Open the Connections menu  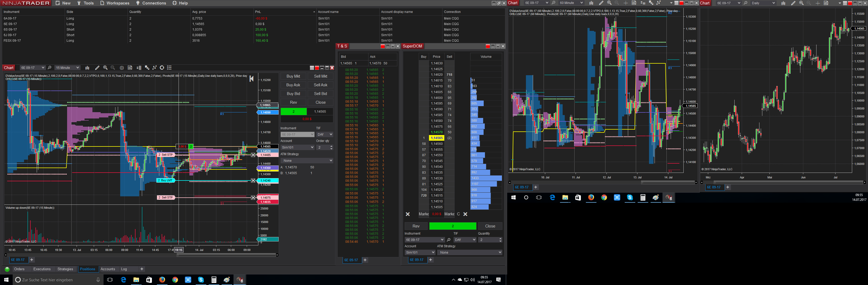click(x=151, y=3)
